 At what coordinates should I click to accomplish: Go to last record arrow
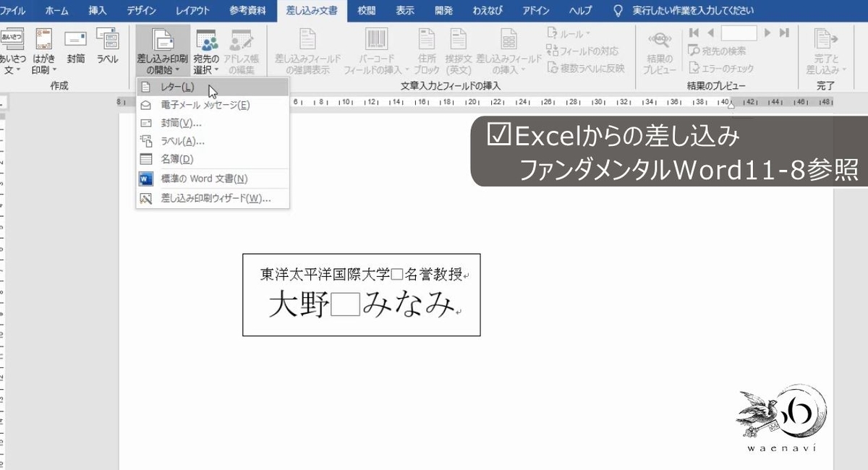tap(783, 33)
